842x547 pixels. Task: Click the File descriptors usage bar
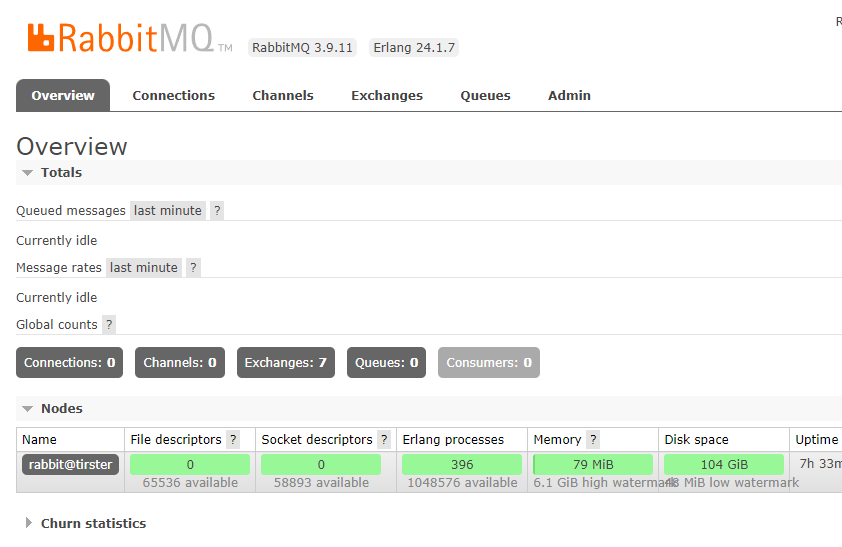[190, 464]
